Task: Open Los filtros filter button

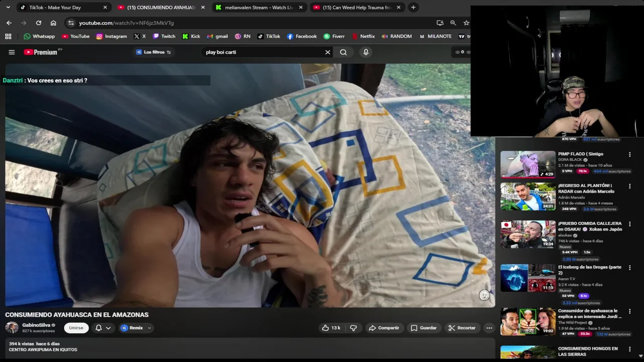Action: [x=153, y=52]
